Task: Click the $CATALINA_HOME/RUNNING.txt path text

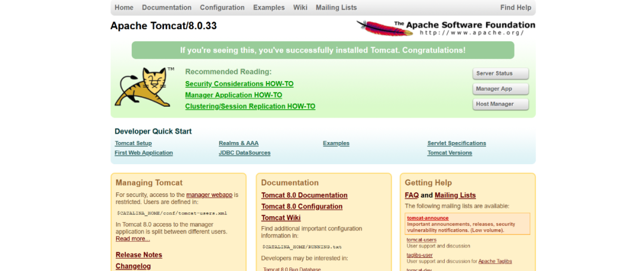Action: pos(302,247)
